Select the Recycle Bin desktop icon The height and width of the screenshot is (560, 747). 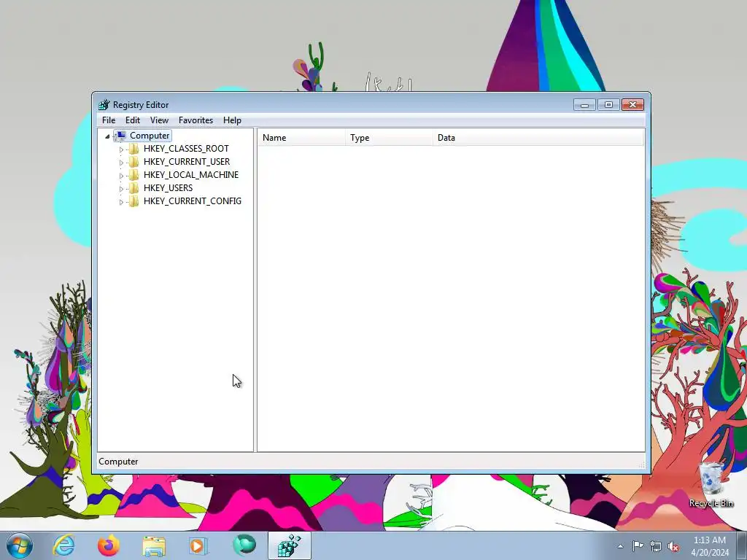point(711,485)
